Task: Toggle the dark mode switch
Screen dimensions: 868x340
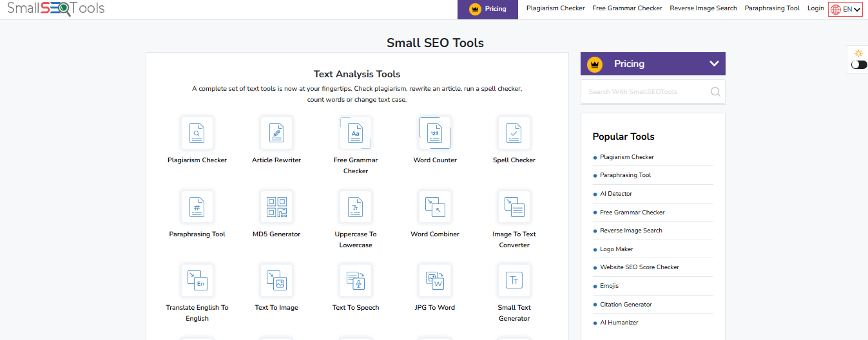Action: (859, 64)
